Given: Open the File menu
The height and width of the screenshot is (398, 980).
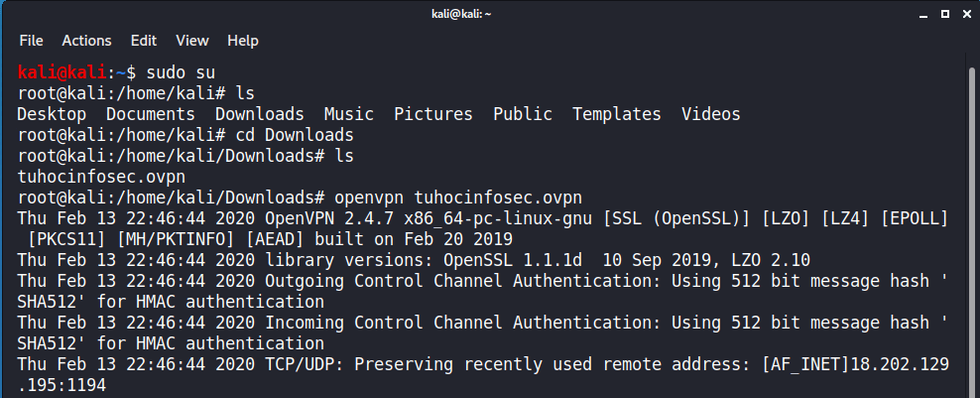Looking at the screenshot, I should click(31, 41).
